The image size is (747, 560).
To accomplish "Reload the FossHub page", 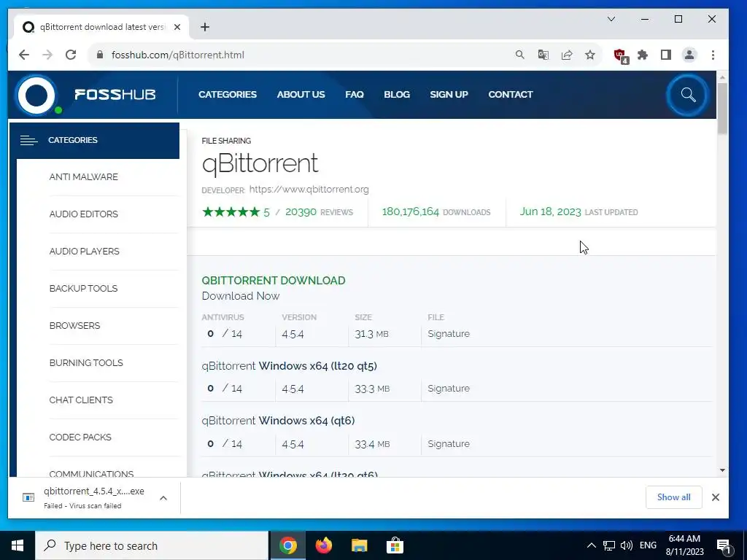I will coord(71,55).
